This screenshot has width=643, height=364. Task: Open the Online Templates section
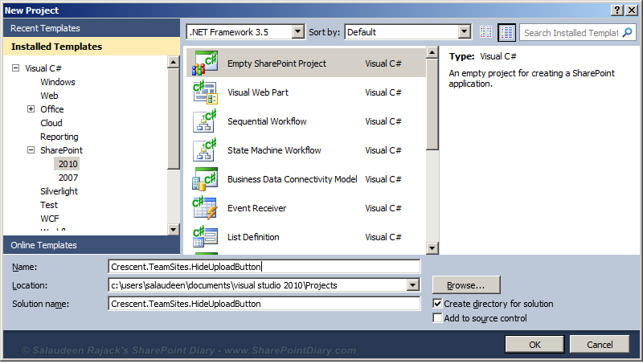[92, 245]
